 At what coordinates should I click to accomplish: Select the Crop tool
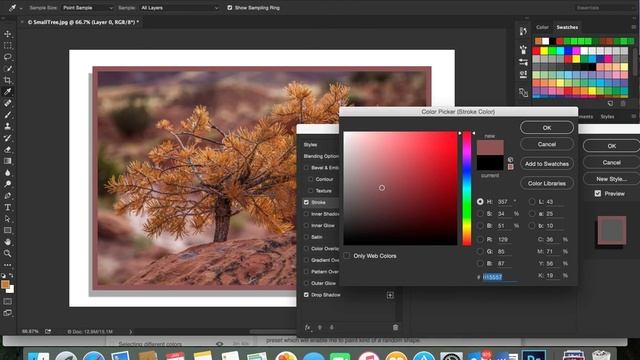coord(7,80)
